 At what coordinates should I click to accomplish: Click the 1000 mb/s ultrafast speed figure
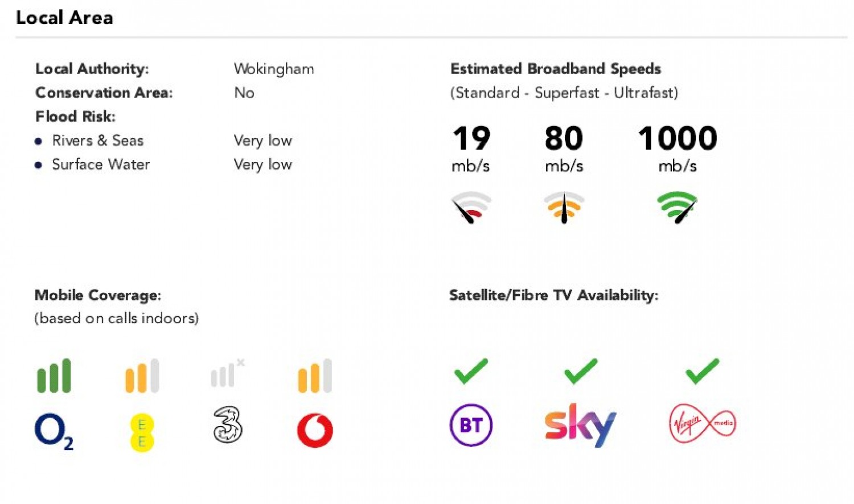(x=677, y=138)
